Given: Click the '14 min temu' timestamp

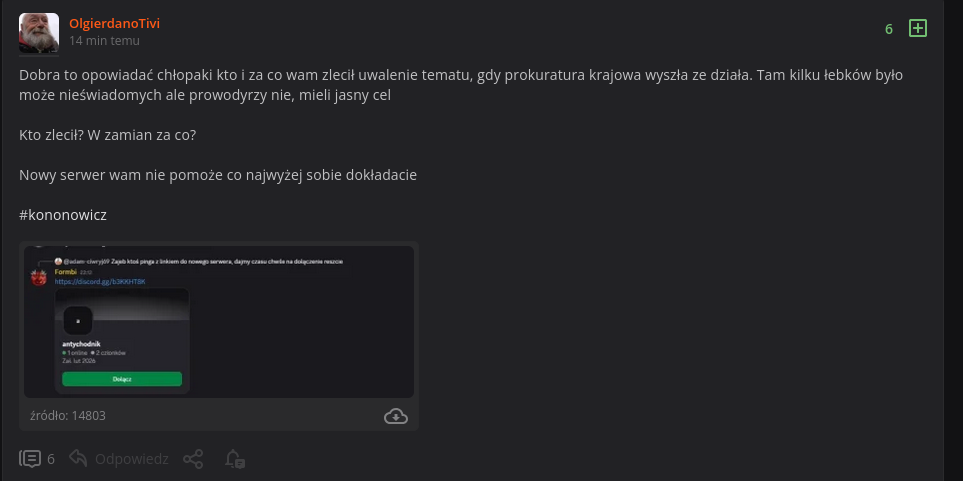Looking at the screenshot, I should click(x=104, y=41).
